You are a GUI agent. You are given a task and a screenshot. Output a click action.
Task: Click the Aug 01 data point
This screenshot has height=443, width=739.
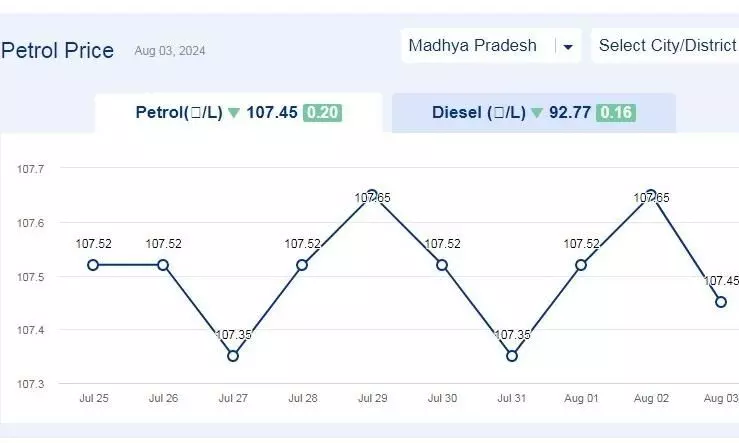point(581,265)
